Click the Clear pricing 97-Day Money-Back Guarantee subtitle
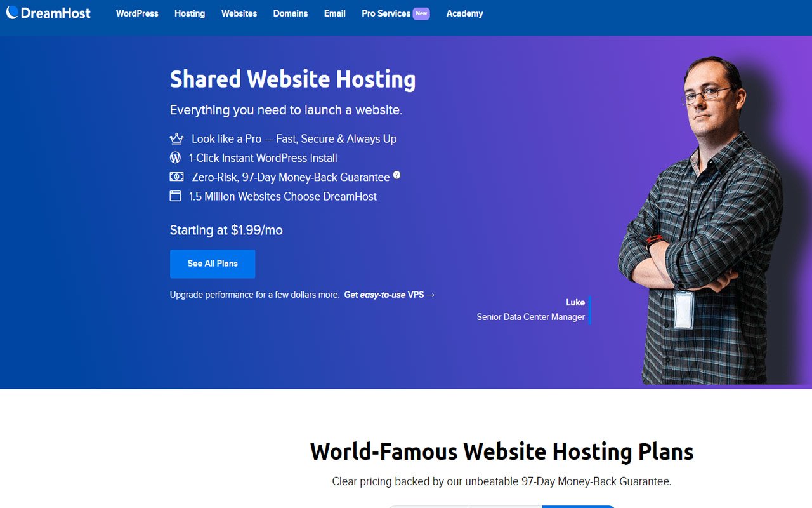812x508 pixels. tap(502, 481)
